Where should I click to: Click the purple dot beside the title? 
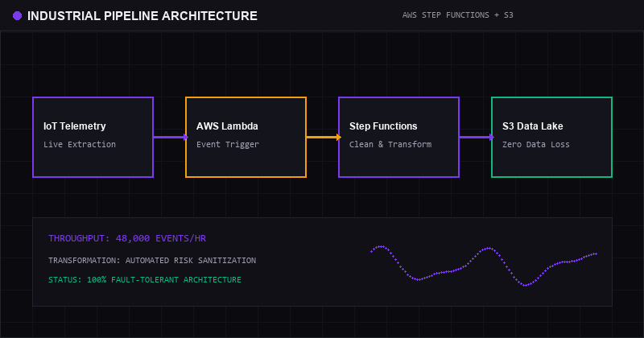tap(17, 15)
